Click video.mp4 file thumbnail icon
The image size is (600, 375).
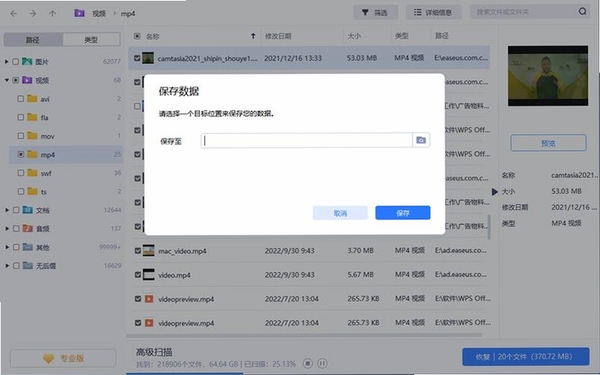[x=148, y=275]
